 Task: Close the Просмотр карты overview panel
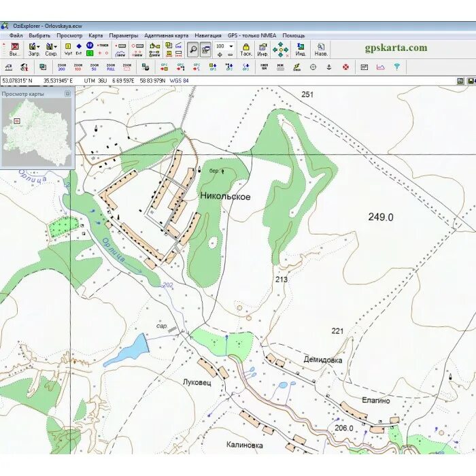pos(68,94)
